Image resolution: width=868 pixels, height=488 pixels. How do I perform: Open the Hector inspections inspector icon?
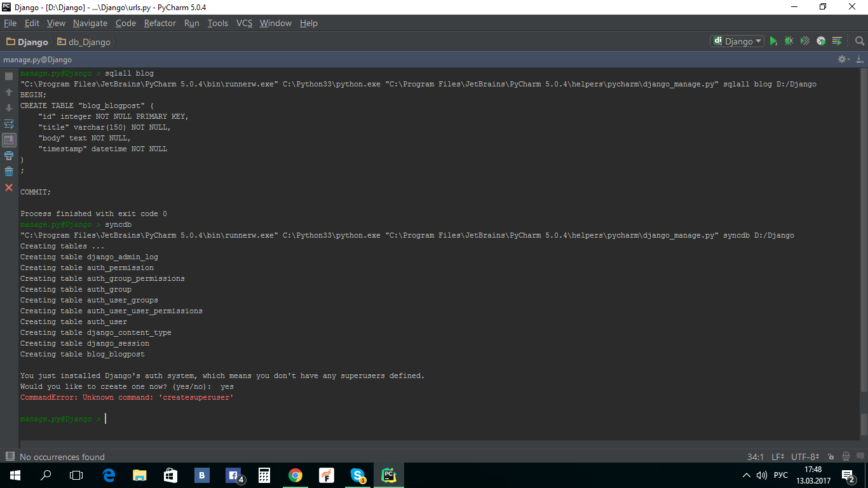846,457
